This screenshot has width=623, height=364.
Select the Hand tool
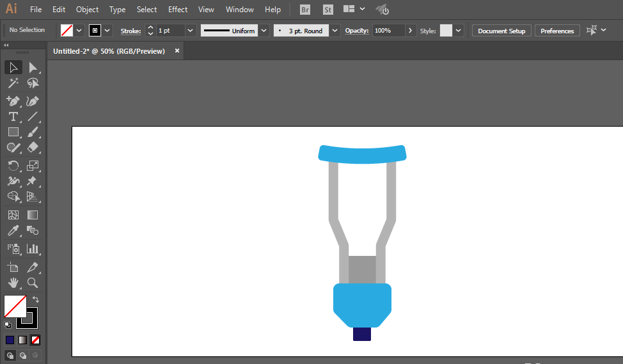[13, 282]
